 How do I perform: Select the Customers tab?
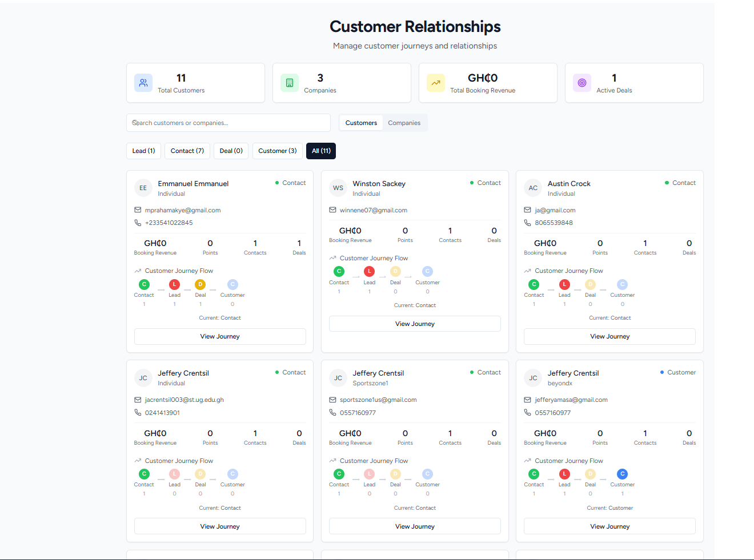click(x=361, y=123)
